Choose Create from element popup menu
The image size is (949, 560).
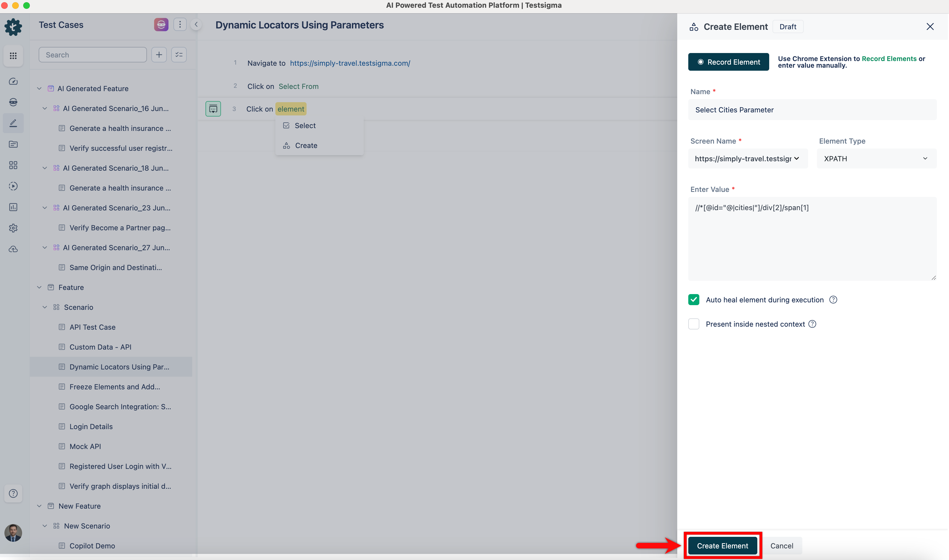click(306, 146)
